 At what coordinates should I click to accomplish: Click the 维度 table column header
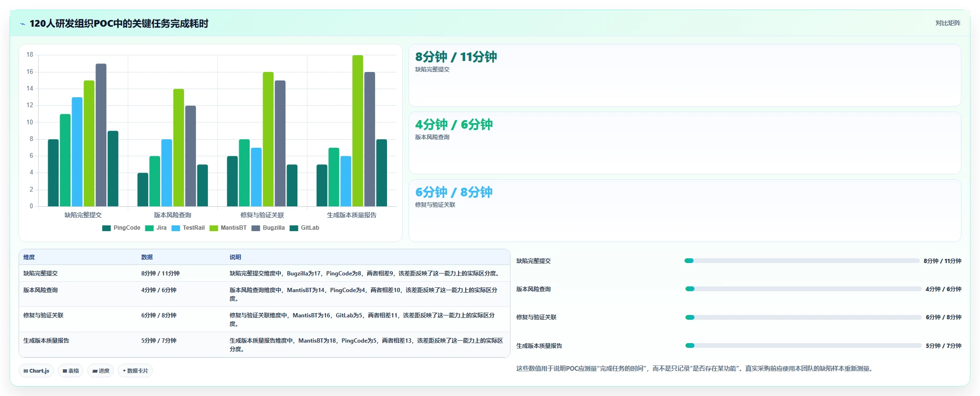(29, 257)
